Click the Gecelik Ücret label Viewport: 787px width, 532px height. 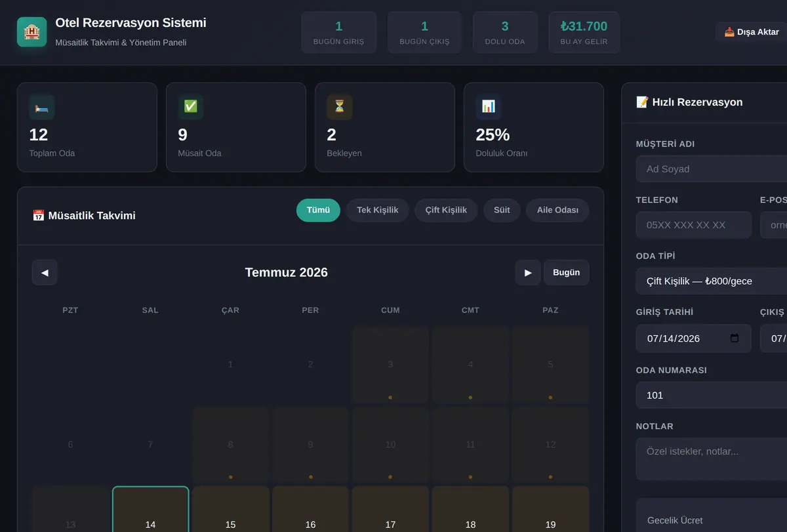coord(675,520)
